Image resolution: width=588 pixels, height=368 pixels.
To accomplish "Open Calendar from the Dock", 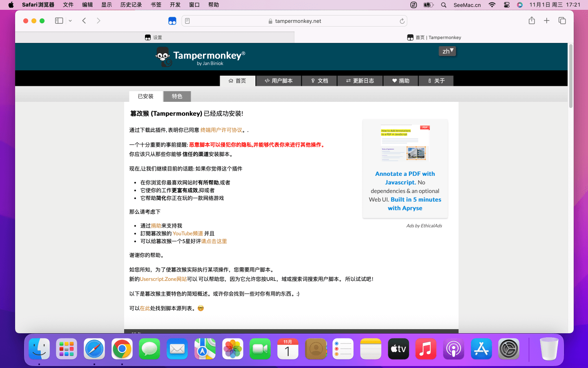I will pyautogui.click(x=288, y=349).
